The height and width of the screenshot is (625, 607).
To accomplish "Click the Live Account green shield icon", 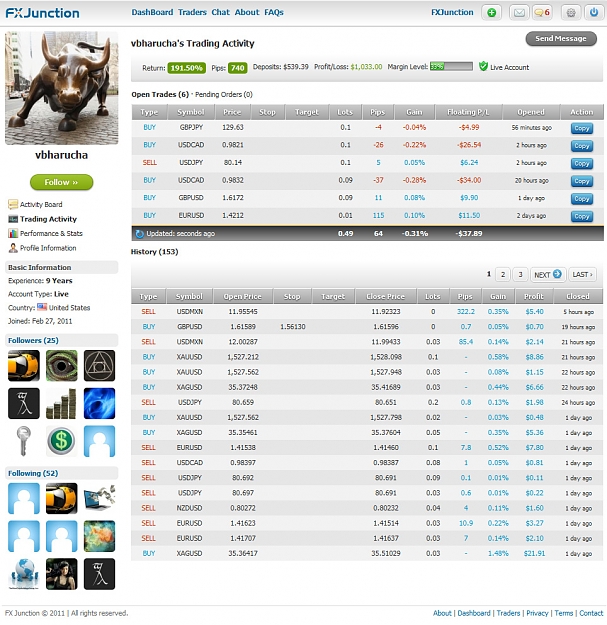I will pyautogui.click(x=483, y=67).
